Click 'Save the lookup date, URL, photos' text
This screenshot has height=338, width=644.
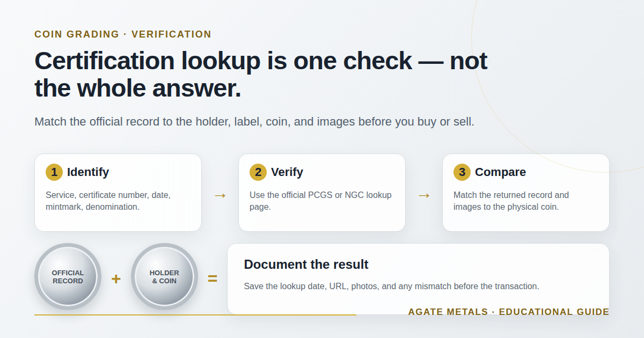tap(391, 286)
